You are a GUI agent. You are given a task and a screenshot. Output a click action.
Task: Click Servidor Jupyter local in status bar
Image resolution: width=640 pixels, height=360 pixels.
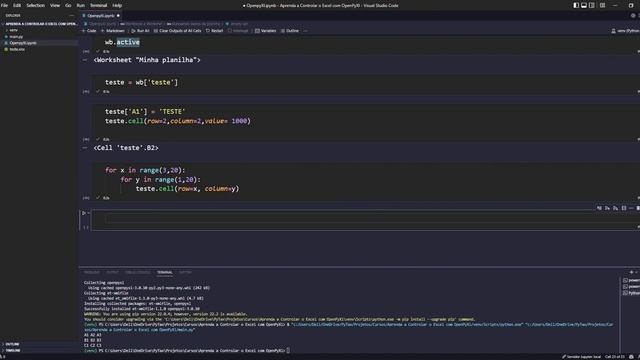click(x=581, y=357)
